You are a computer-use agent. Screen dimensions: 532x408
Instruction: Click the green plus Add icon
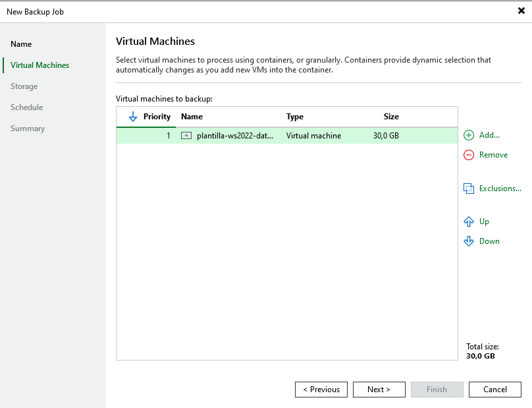[469, 135]
